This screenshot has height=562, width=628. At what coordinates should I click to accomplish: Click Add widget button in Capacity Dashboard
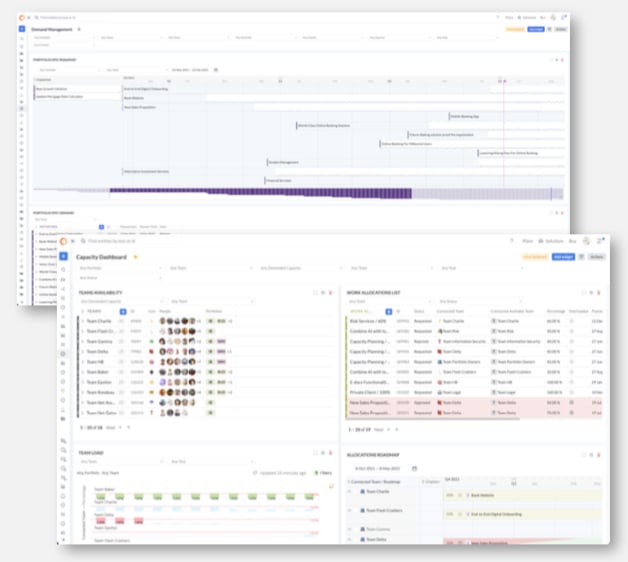pyautogui.click(x=563, y=257)
